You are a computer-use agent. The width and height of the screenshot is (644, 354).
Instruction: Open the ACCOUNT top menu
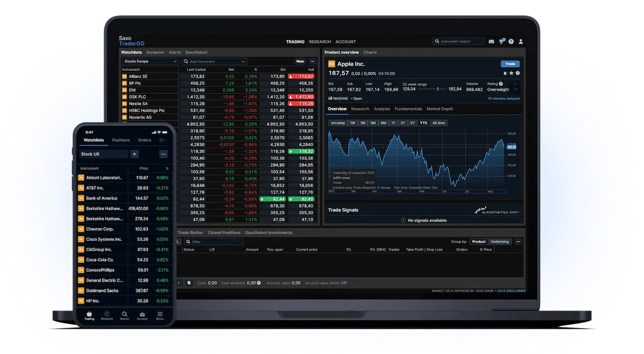tap(346, 42)
